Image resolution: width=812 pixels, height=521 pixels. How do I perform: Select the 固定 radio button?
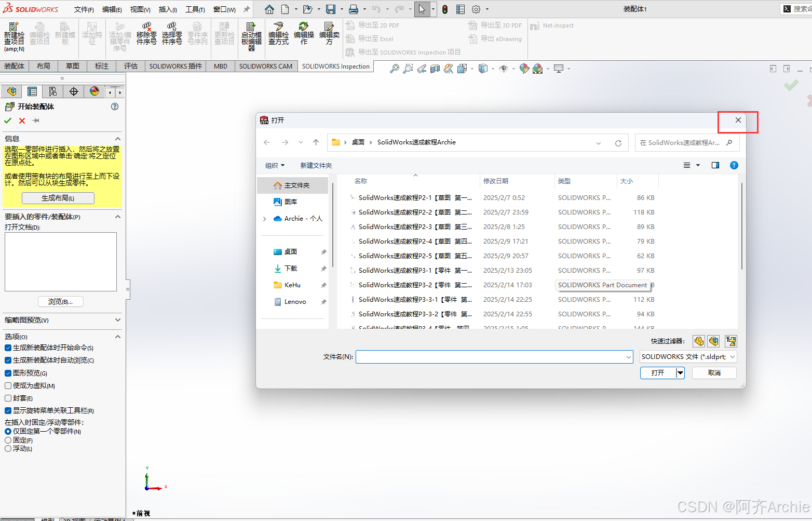[8, 440]
